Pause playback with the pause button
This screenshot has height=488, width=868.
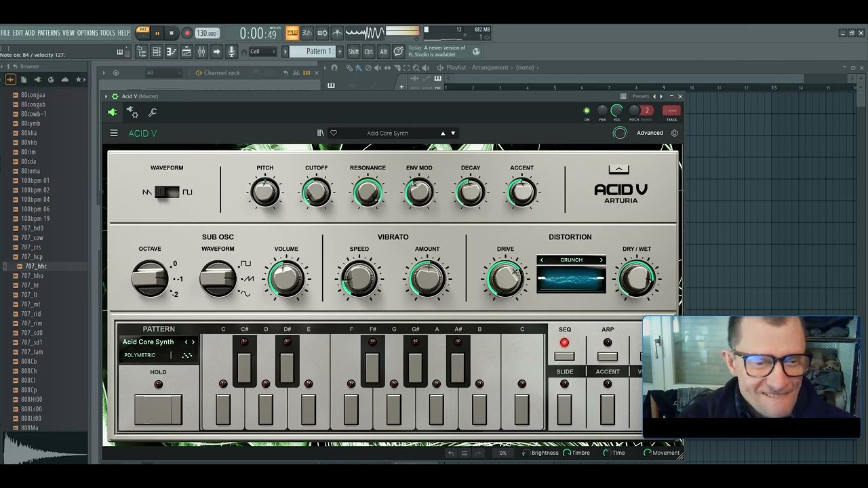157,33
